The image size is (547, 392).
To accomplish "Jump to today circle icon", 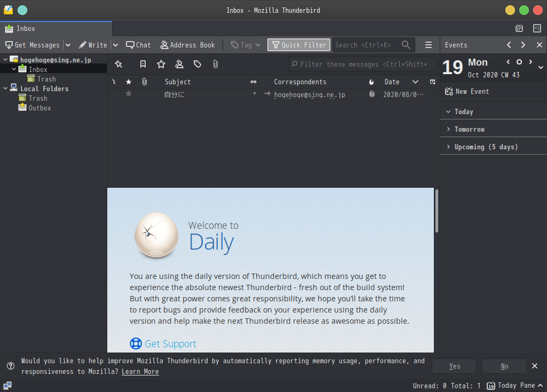I will (519, 62).
